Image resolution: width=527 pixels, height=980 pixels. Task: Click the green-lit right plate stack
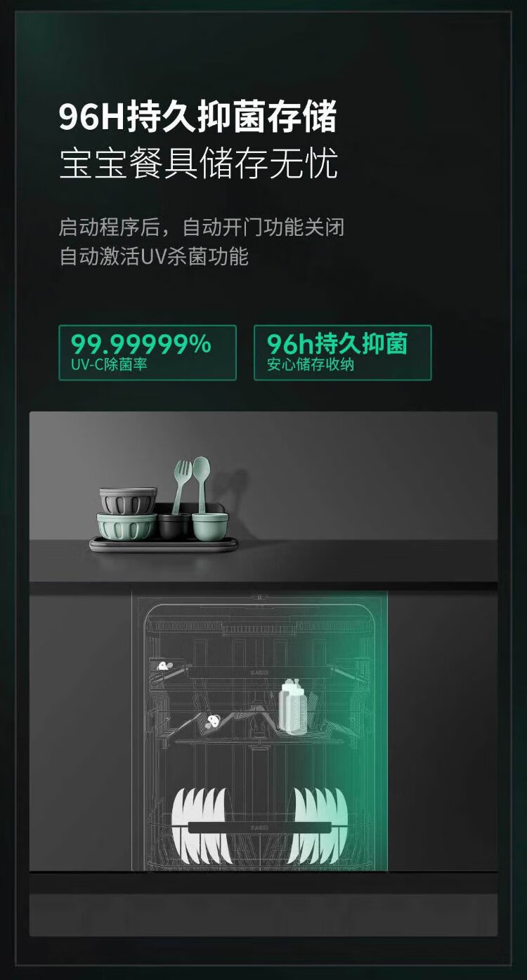(318, 826)
